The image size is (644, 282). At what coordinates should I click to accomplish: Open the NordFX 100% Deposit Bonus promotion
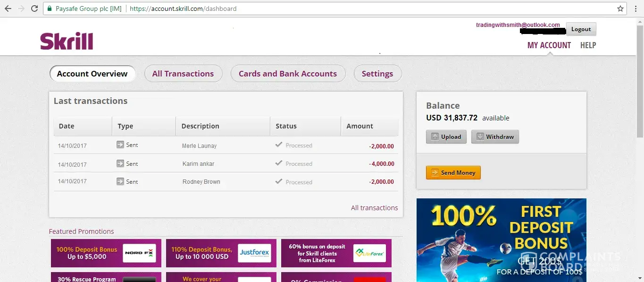point(106,253)
